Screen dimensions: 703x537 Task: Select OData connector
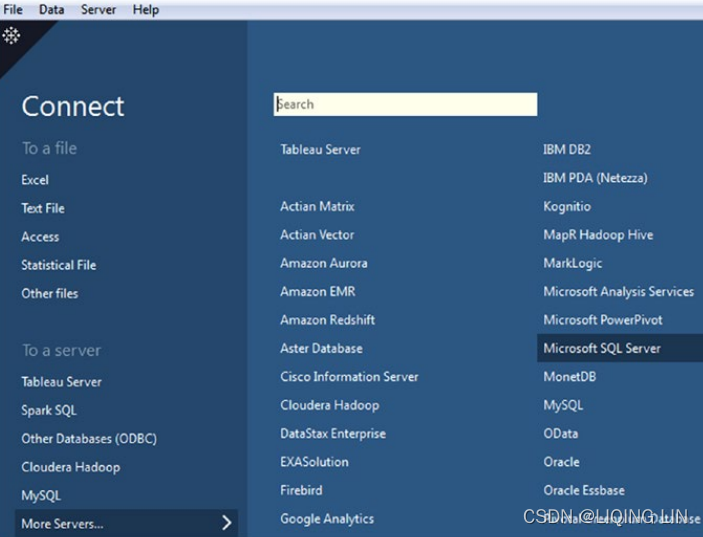pyautogui.click(x=561, y=433)
